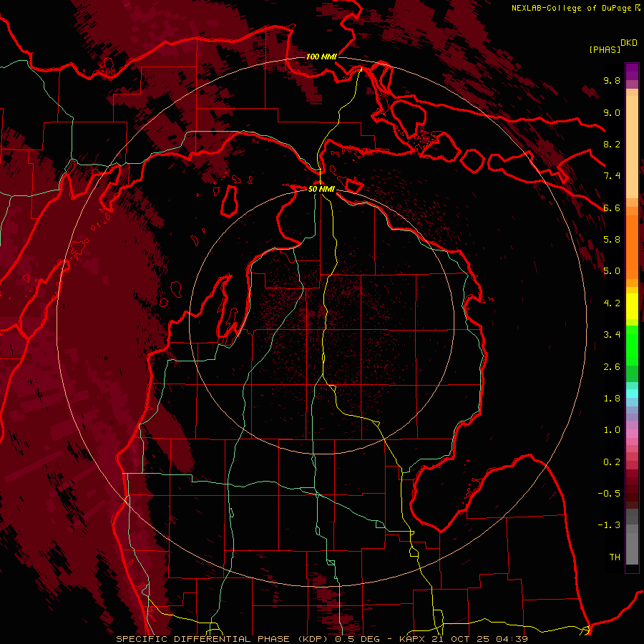Select the -0.5 color scale value
The image size is (644, 644).
(609, 494)
